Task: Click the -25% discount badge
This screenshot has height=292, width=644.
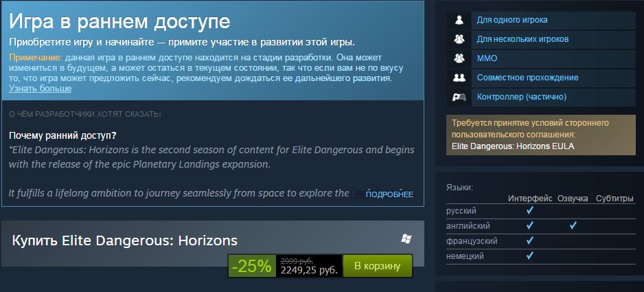Action: (252, 266)
